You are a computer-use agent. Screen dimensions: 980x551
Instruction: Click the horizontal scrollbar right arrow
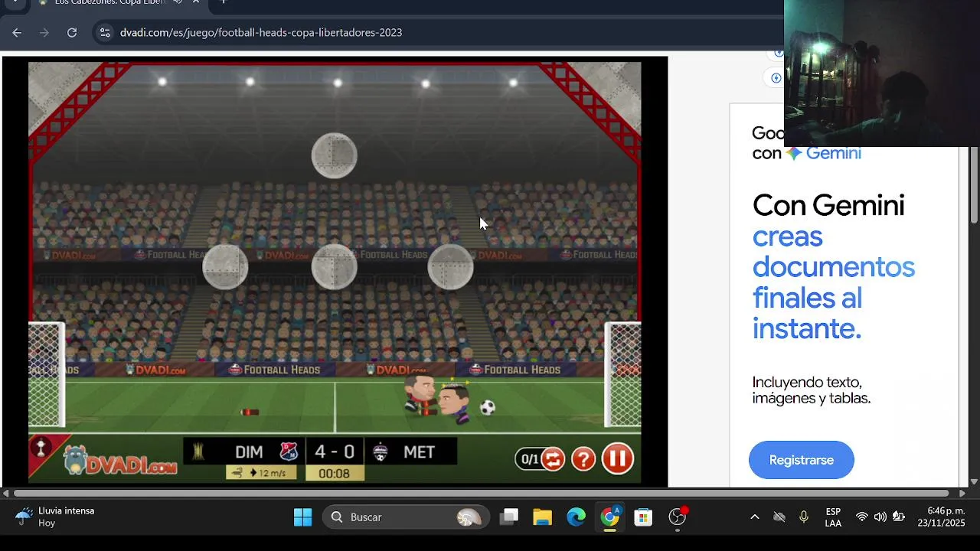coord(962,494)
